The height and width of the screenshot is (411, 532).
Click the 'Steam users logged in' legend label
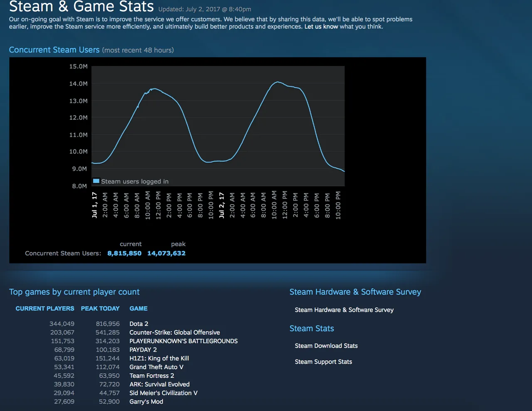click(135, 181)
